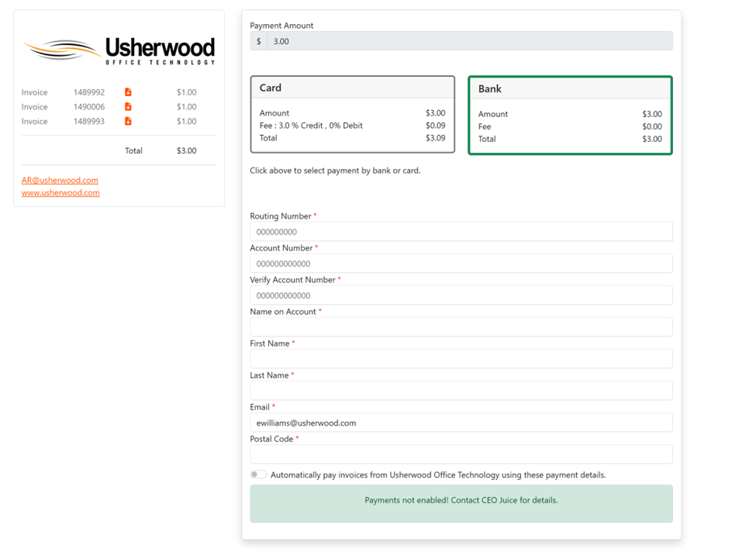Focus the Routing Number field

(x=461, y=232)
